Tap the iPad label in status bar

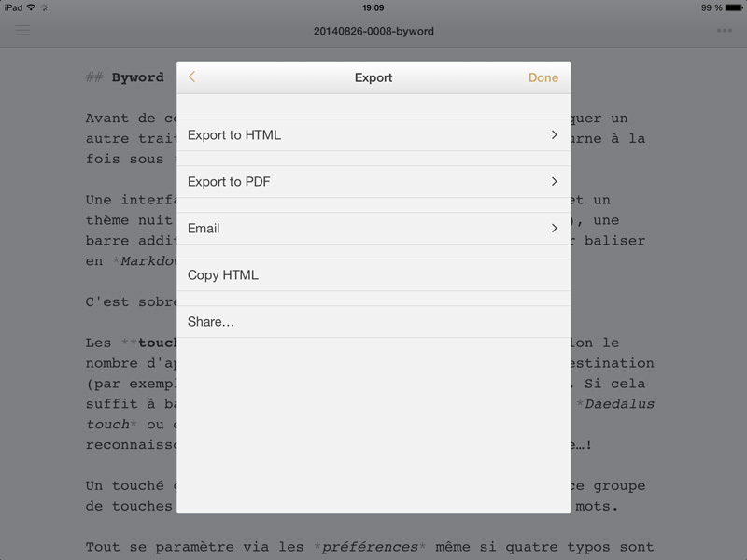(x=13, y=7)
